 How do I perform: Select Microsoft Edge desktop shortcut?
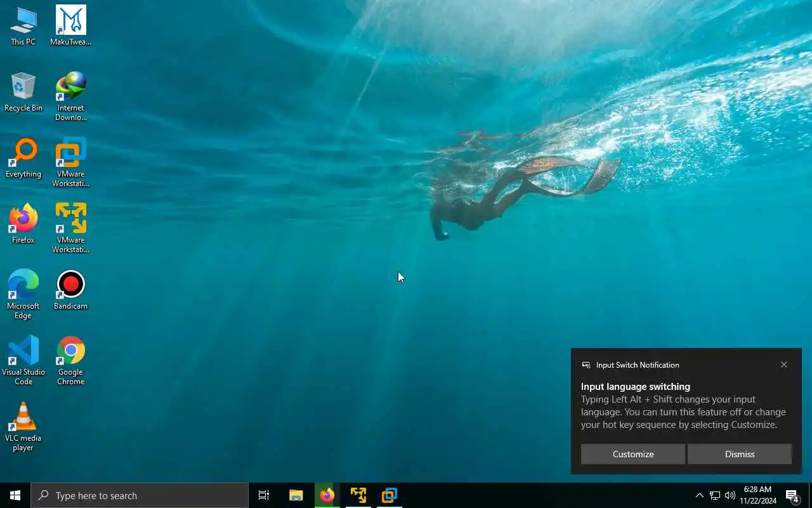coord(23,295)
